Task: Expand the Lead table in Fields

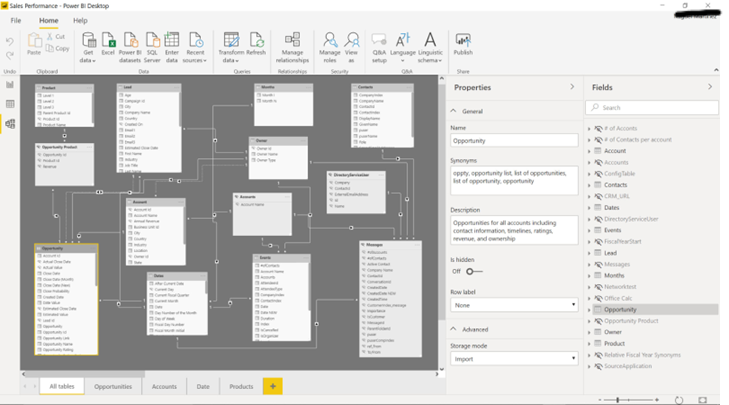Action: (x=589, y=253)
